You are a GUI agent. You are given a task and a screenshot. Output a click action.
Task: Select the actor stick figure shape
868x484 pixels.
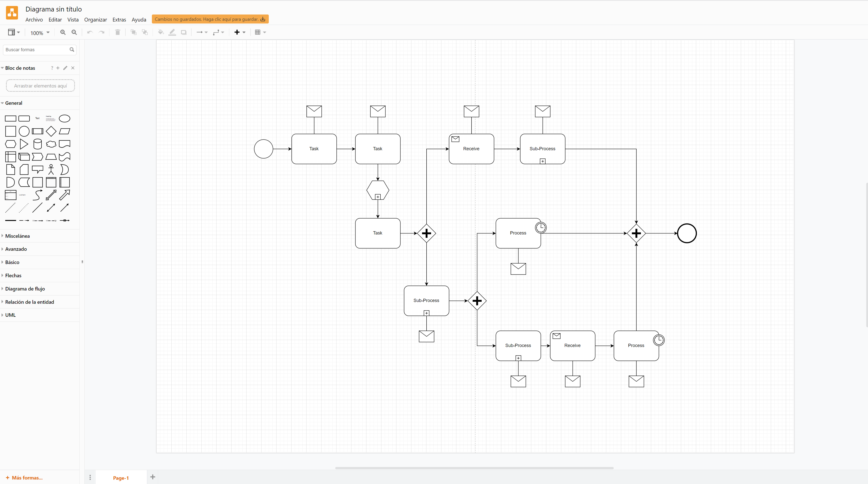[x=51, y=170]
